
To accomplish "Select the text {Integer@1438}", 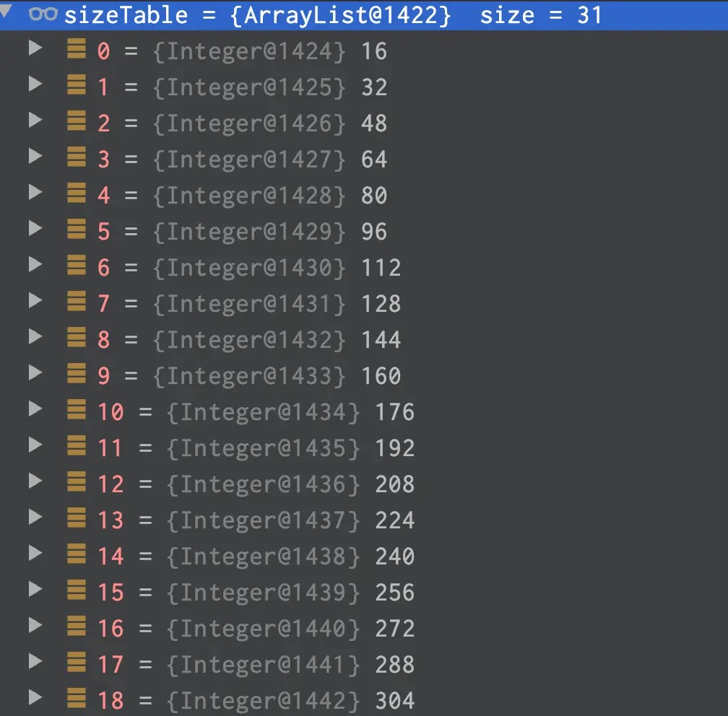I will [263, 556].
